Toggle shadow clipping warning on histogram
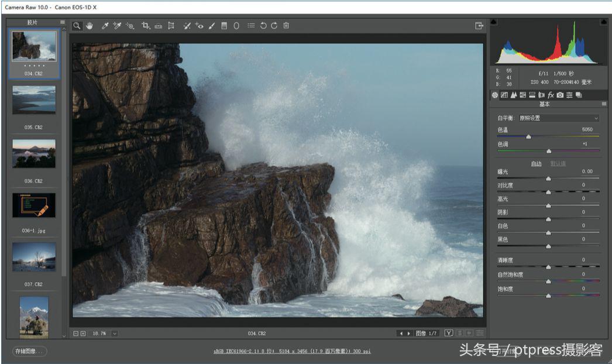 [x=494, y=22]
